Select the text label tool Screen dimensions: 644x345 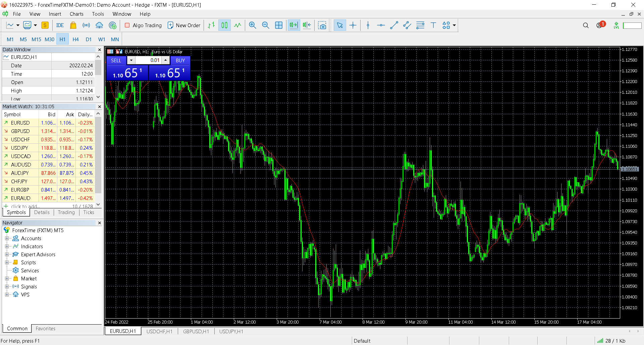pyautogui.click(x=433, y=25)
